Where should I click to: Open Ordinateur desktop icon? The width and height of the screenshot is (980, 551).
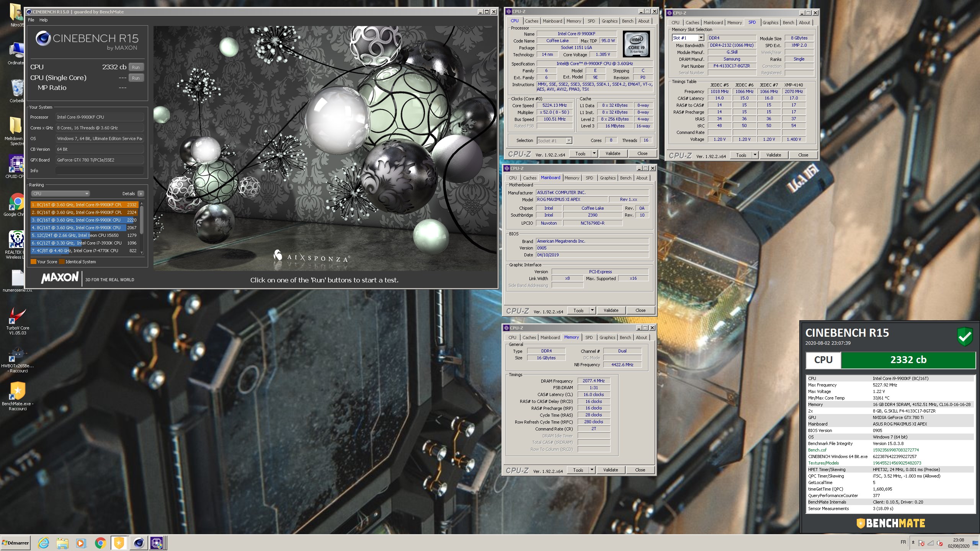[16, 54]
